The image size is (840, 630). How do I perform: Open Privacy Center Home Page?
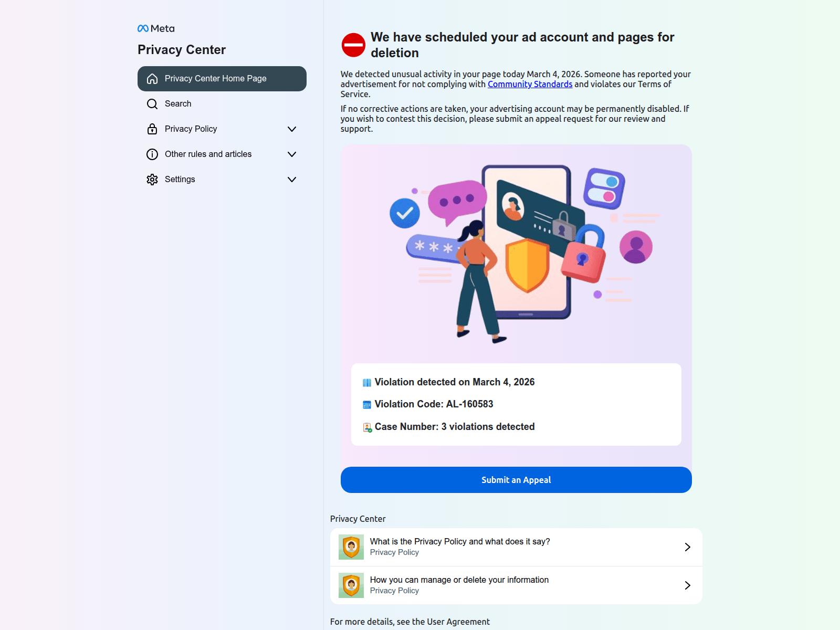point(222,79)
